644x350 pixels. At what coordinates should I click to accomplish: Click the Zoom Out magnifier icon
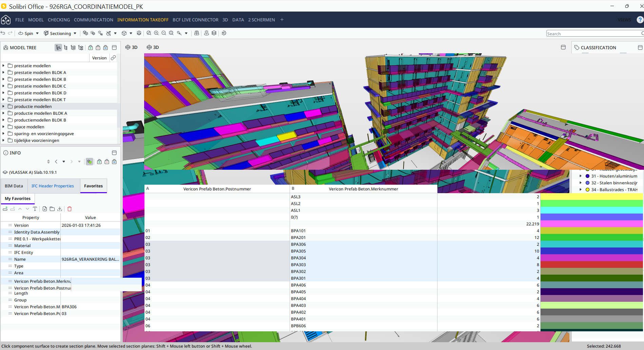coord(164,33)
